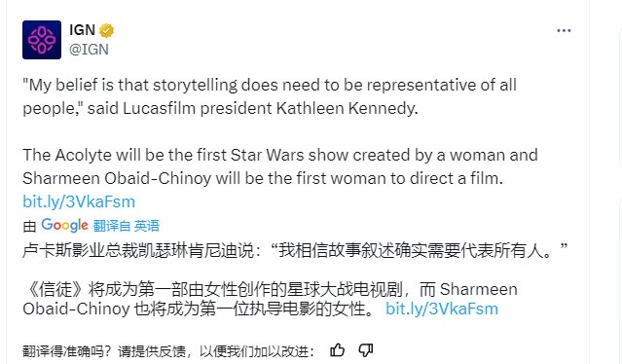
Task: Rate translation with thumbs down
Action: point(365,350)
